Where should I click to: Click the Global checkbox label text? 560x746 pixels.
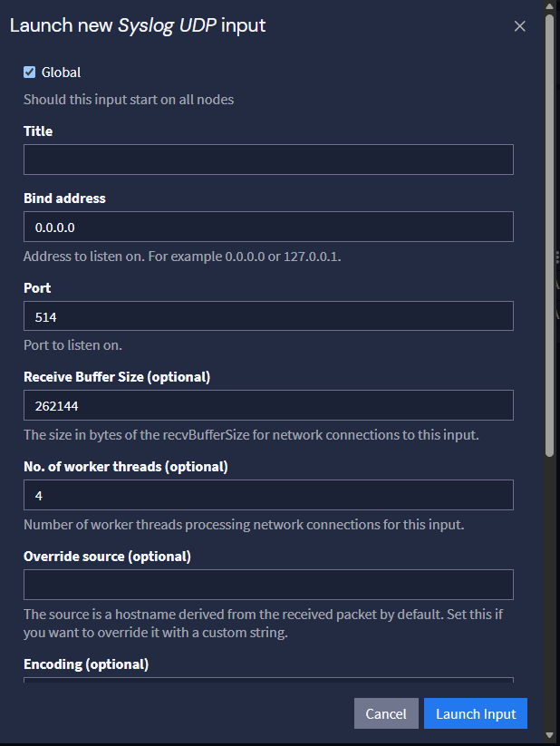click(x=61, y=73)
